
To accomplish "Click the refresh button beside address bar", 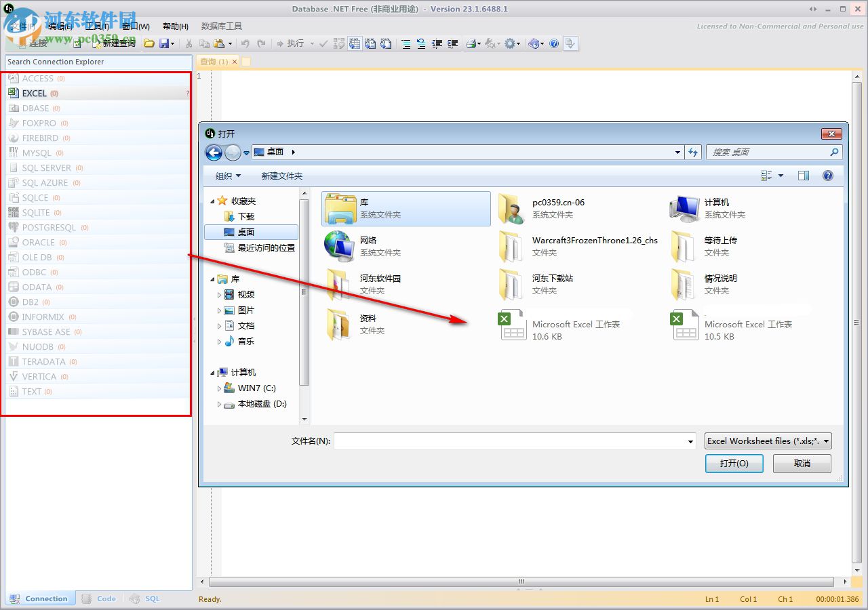I will [x=693, y=152].
